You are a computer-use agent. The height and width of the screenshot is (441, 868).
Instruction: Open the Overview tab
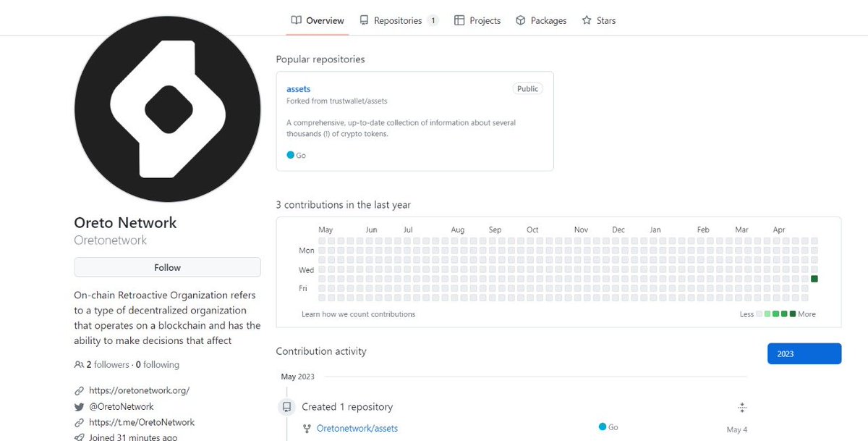pos(318,20)
